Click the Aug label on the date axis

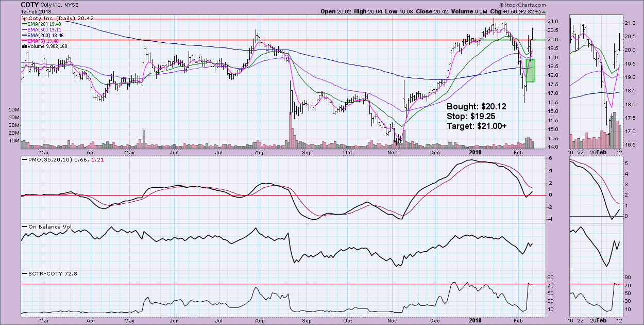pyautogui.click(x=260, y=152)
